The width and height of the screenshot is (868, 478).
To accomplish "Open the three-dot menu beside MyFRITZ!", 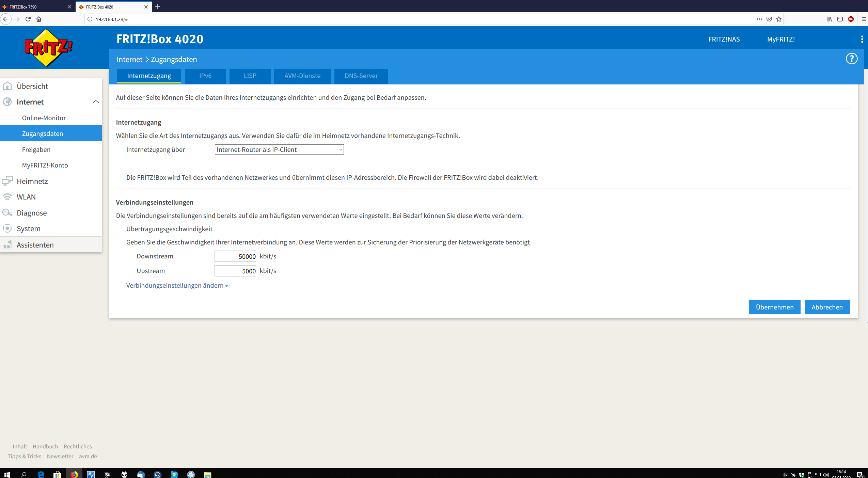I will pyautogui.click(x=862, y=39).
